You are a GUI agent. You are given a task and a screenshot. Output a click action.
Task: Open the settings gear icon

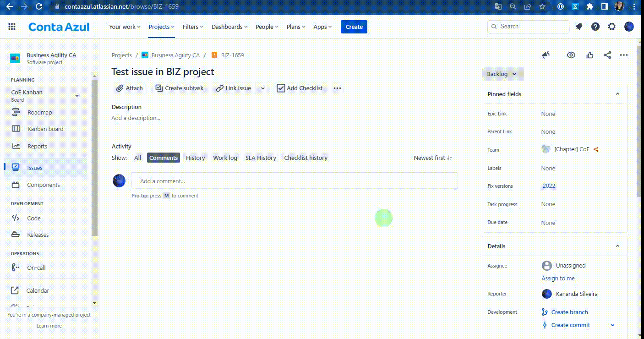pos(612,27)
